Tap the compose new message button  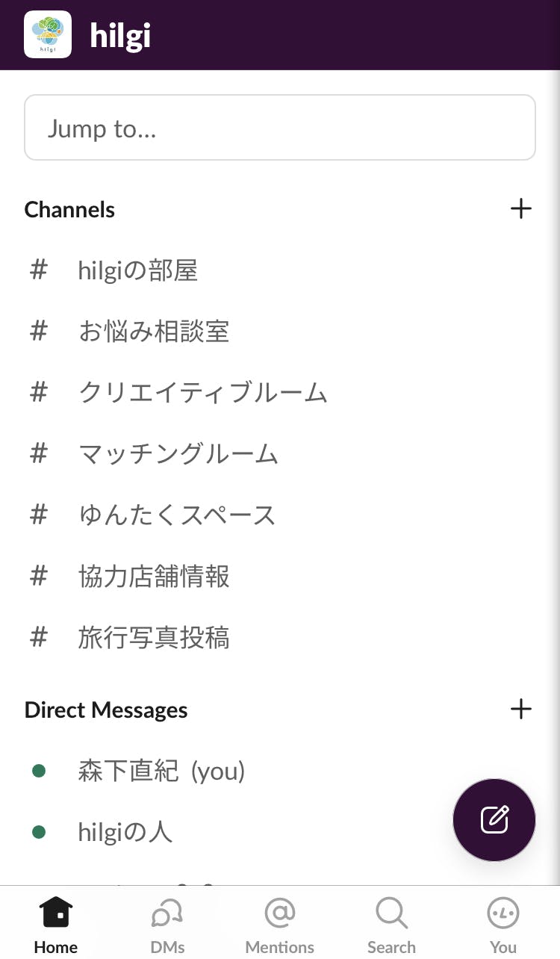[x=494, y=819]
